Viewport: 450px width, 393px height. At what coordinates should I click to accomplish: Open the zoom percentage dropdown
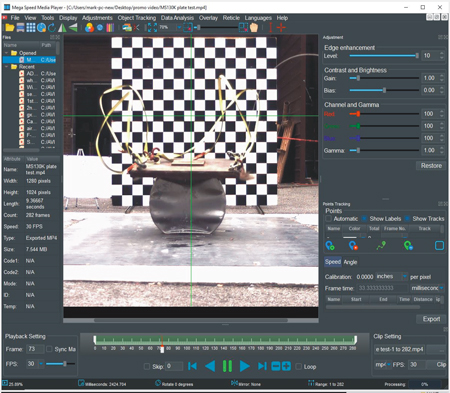coord(179,27)
